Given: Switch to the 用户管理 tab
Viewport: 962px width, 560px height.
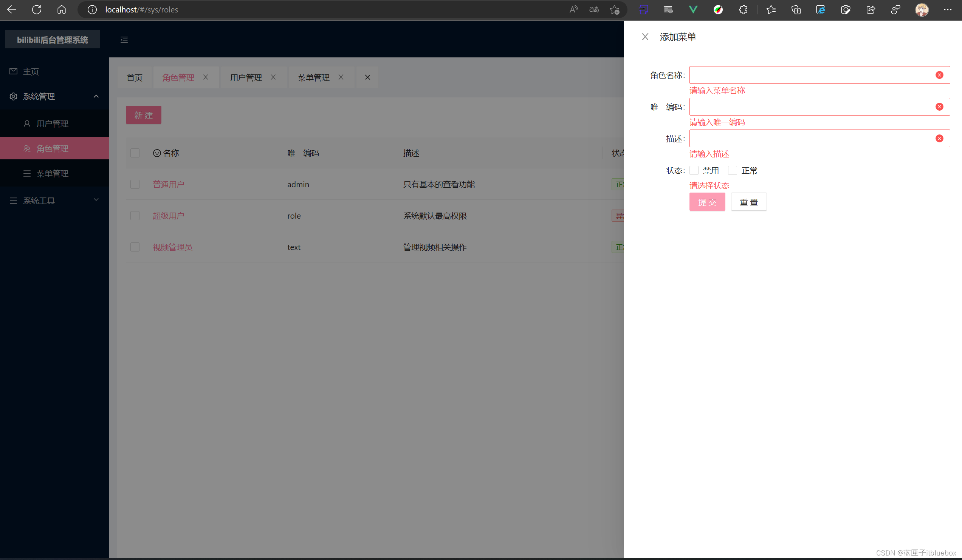Looking at the screenshot, I should point(246,78).
